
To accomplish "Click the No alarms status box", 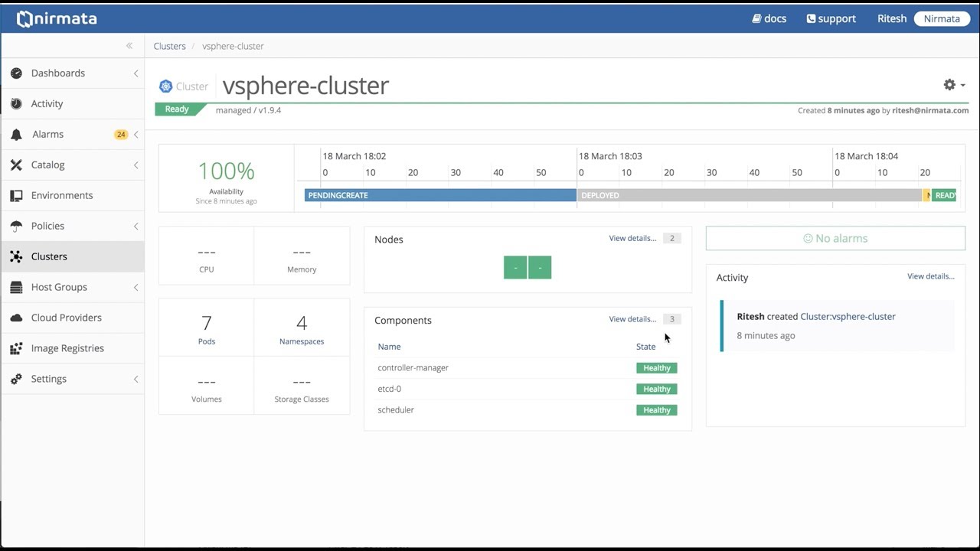I will (x=835, y=238).
